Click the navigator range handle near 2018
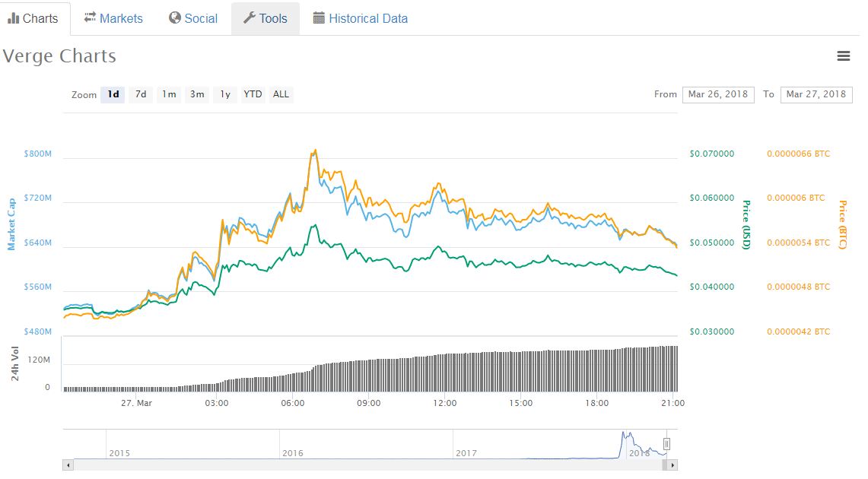Image resolution: width=868 pixels, height=479 pixels. [x=666, y=443]
